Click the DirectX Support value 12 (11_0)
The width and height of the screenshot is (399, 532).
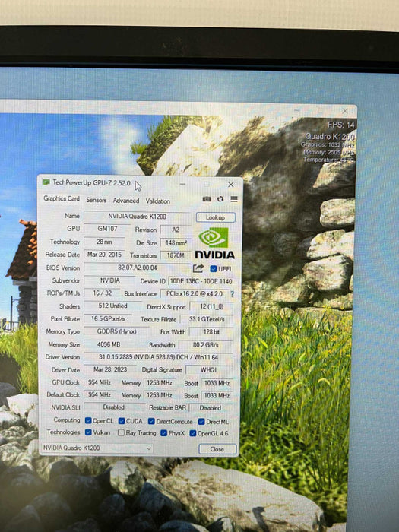[211, 307]
